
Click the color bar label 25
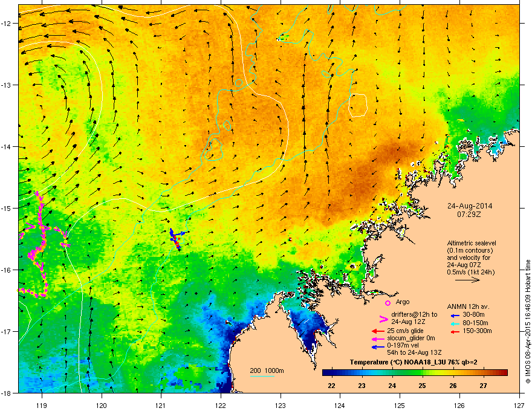423,386
